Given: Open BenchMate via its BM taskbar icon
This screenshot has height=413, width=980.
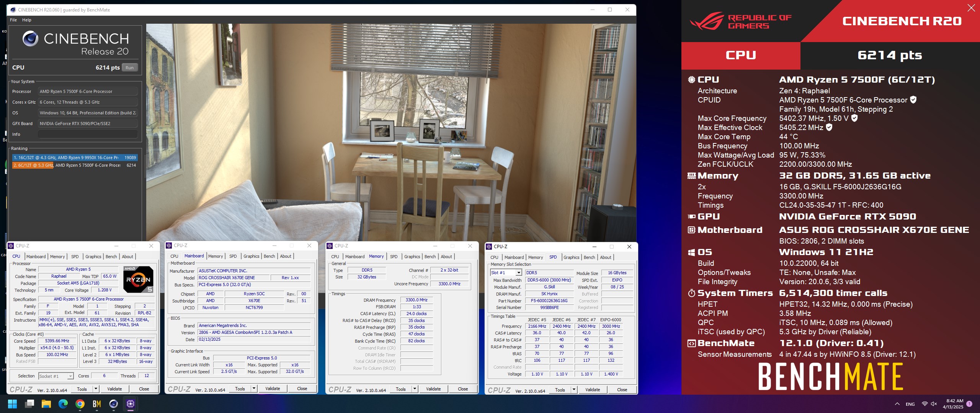Looking at the screenshot, I should coord(97,404).
